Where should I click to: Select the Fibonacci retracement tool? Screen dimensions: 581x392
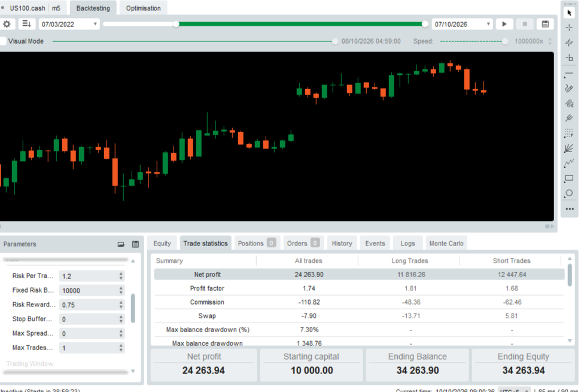tap(569, 133)
